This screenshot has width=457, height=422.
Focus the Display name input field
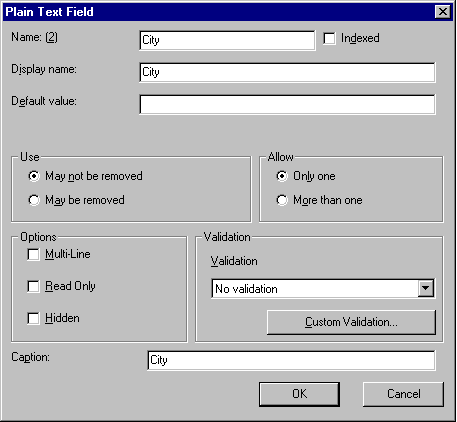[x=287, y=72]
